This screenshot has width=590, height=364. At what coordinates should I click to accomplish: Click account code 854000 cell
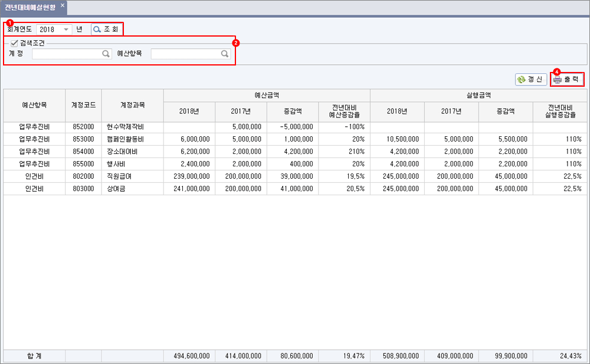(83, 152)
